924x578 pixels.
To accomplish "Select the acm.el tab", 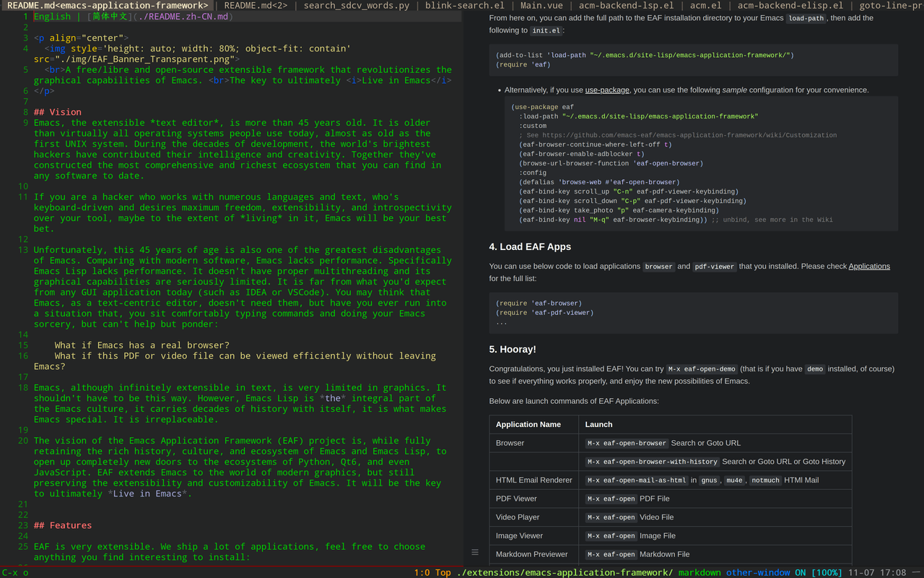I will tap(705, 5).
